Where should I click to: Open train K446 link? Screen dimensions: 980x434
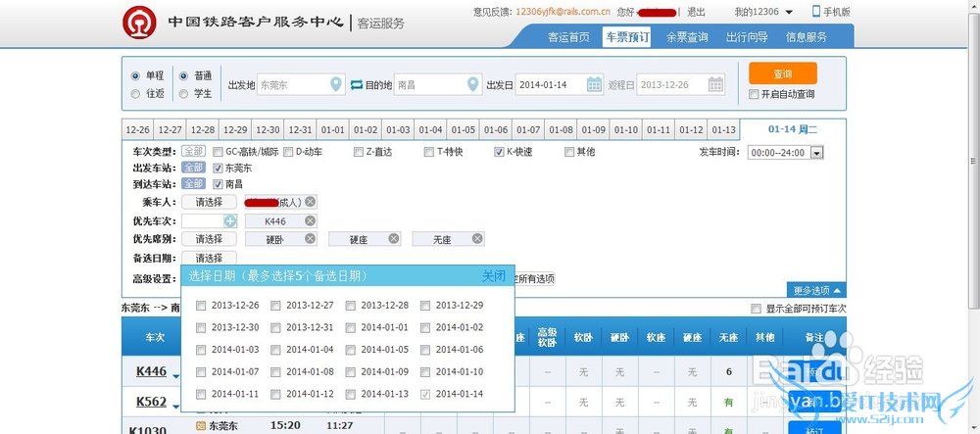click(151, 371)
